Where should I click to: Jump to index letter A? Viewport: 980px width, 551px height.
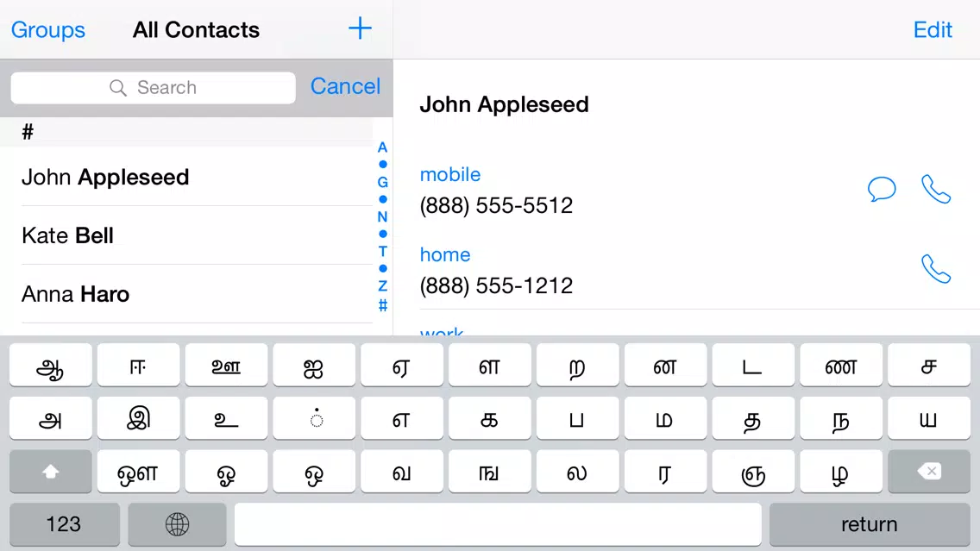[x=382, y=147]
